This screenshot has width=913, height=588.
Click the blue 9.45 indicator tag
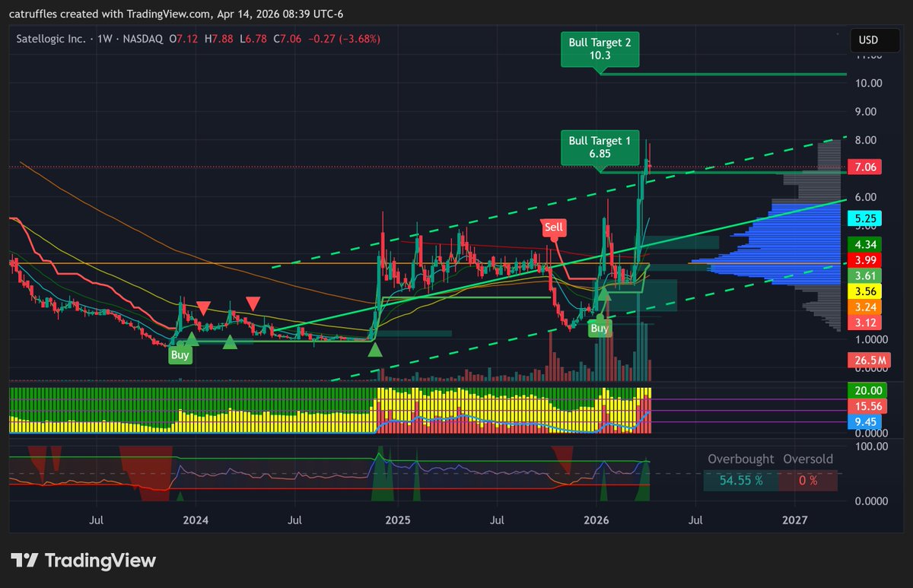pos(864,421)
